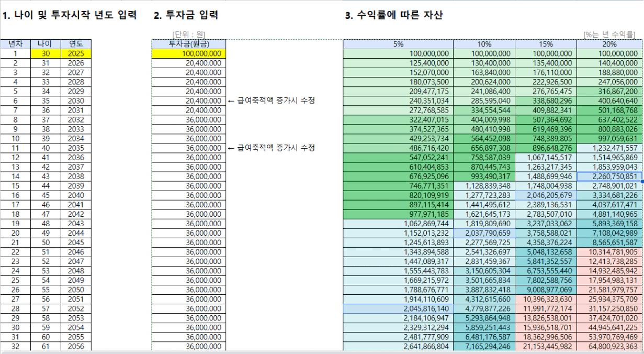This screenshot has height=354, width=644.
Task: Select the yellow age cell containing 30
Action: point(46,53)
